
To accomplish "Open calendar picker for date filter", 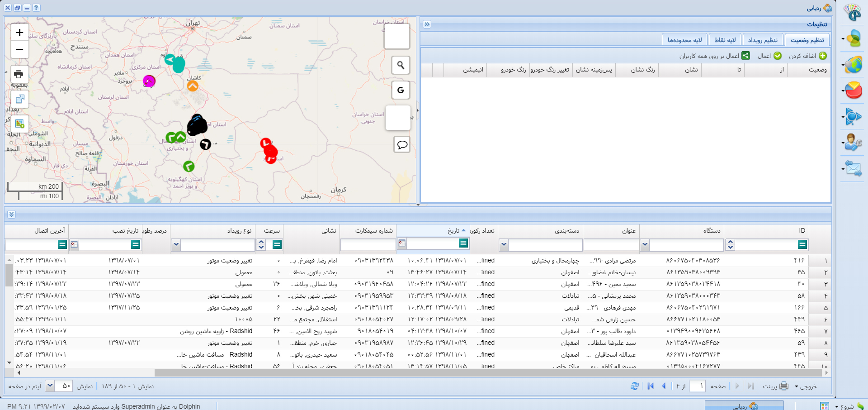I will point(401,243).
